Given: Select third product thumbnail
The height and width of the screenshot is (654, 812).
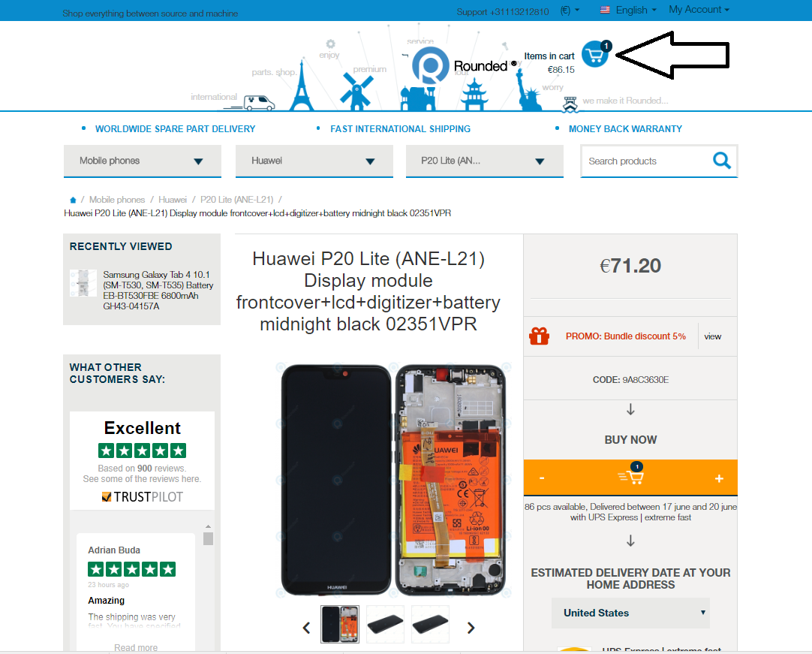Looking at the screenshot, I should (430, 625).
